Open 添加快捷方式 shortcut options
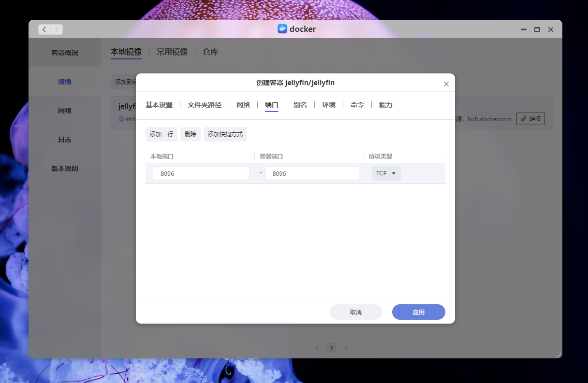This screenshot has height=383, width=588. [x=225, y=134]
